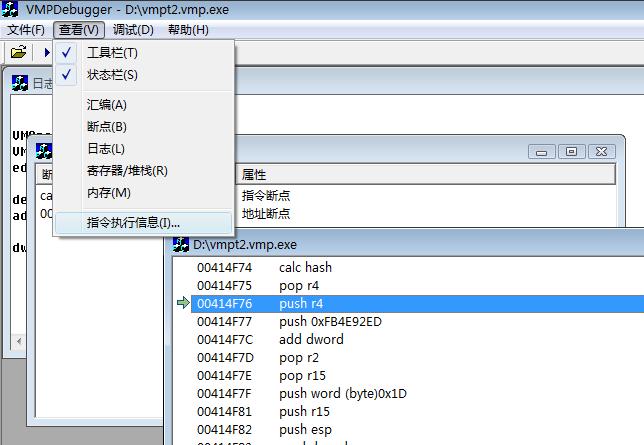
Task: Choose 内存(M) from the view menu
Action: [x=144, y=193]
